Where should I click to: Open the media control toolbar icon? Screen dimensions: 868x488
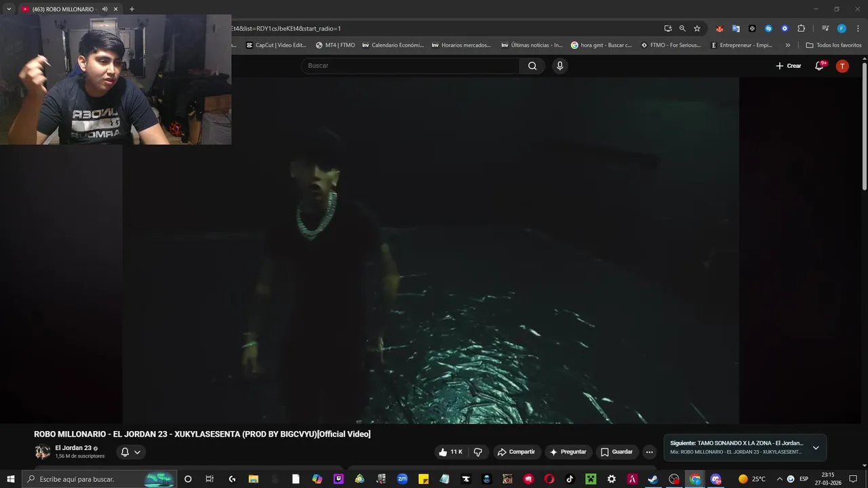tap(825, 28)
